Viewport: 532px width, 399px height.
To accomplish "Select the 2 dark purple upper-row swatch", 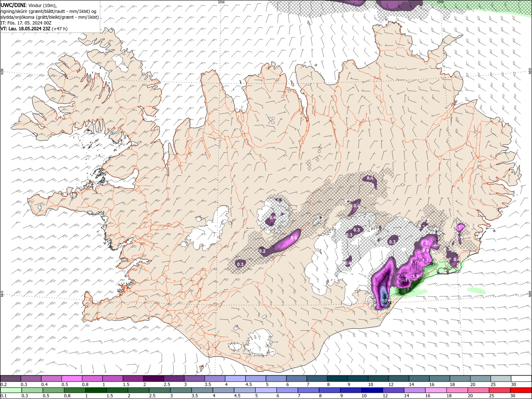I will [x=153, y=379].
